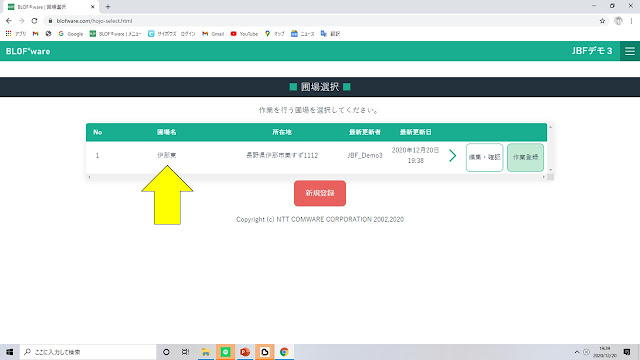
Task: Click the taskbar clock
Action: 605,352
